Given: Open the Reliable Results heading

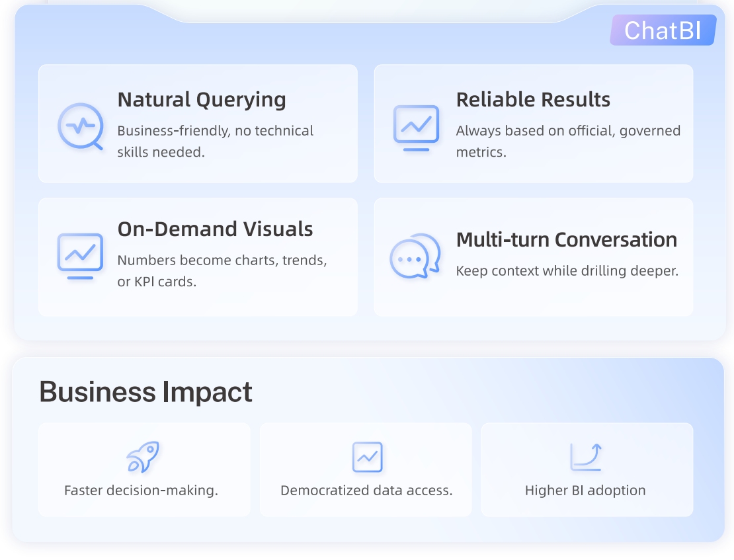Looking at the screenshot, I should point(533,100).
